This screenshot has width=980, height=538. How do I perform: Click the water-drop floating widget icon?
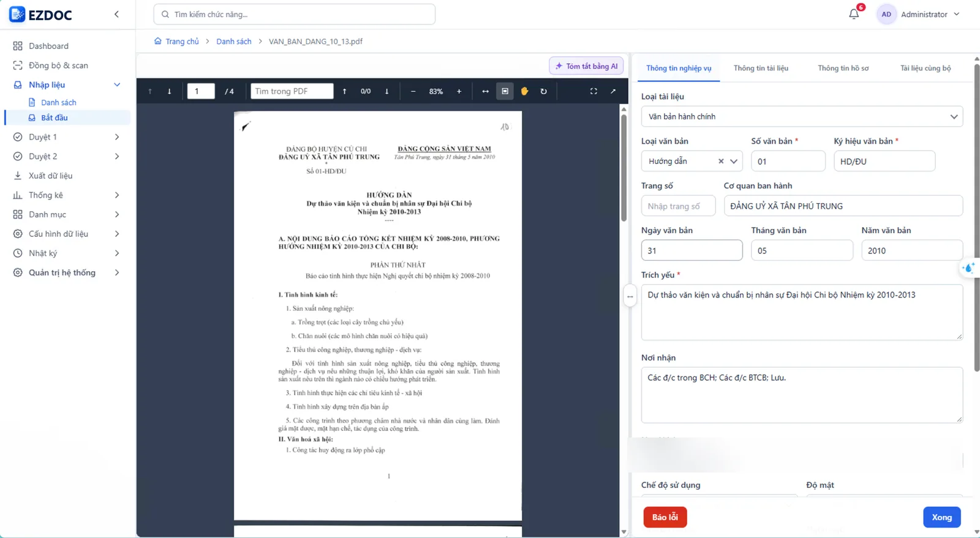point(968,268)
